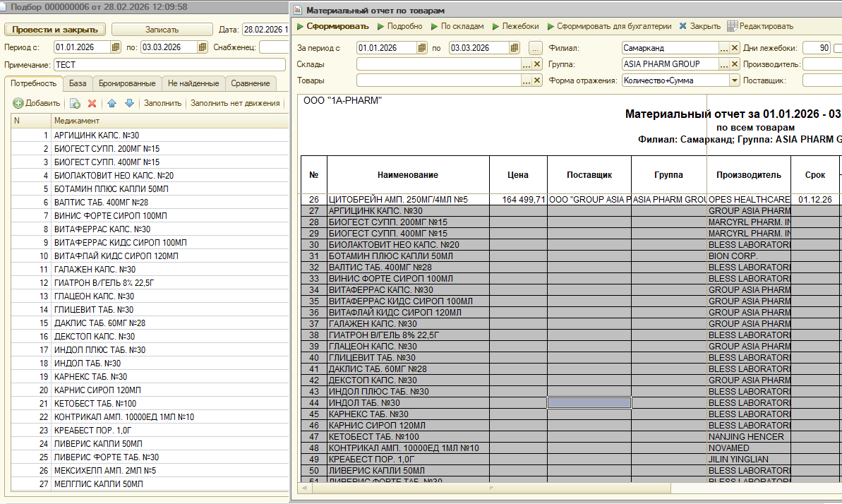
Task: Move the row up with the blue up arrow
Action: click(x=112, y=103)
